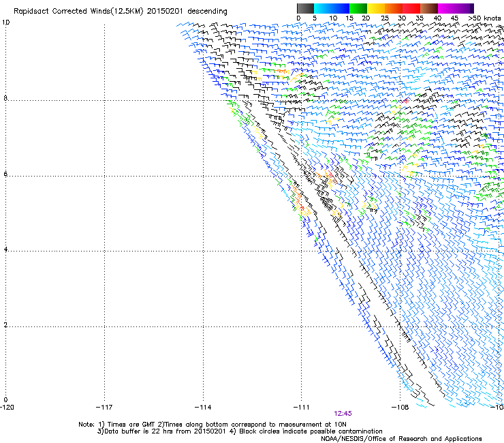Click the latitude axis label '4'

coord(5,249)
